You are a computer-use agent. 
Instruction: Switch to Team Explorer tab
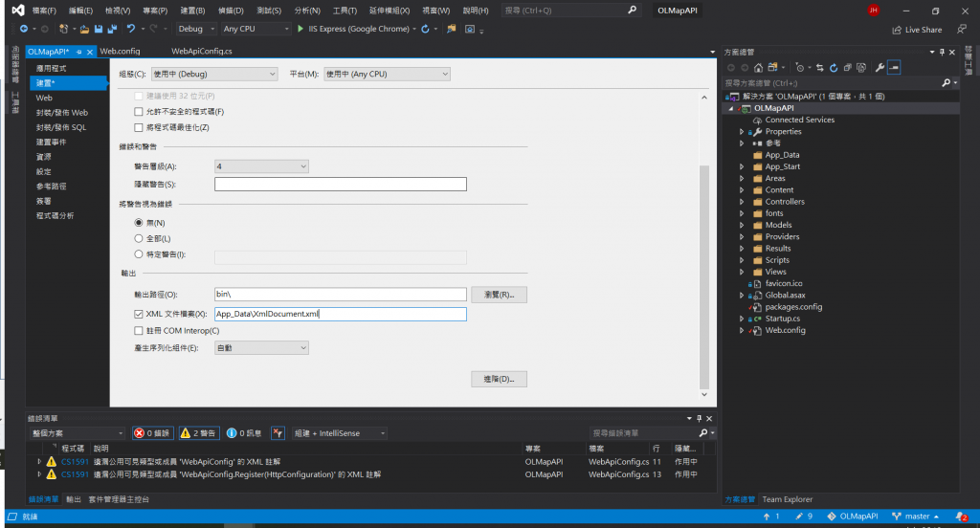[787, 499]
